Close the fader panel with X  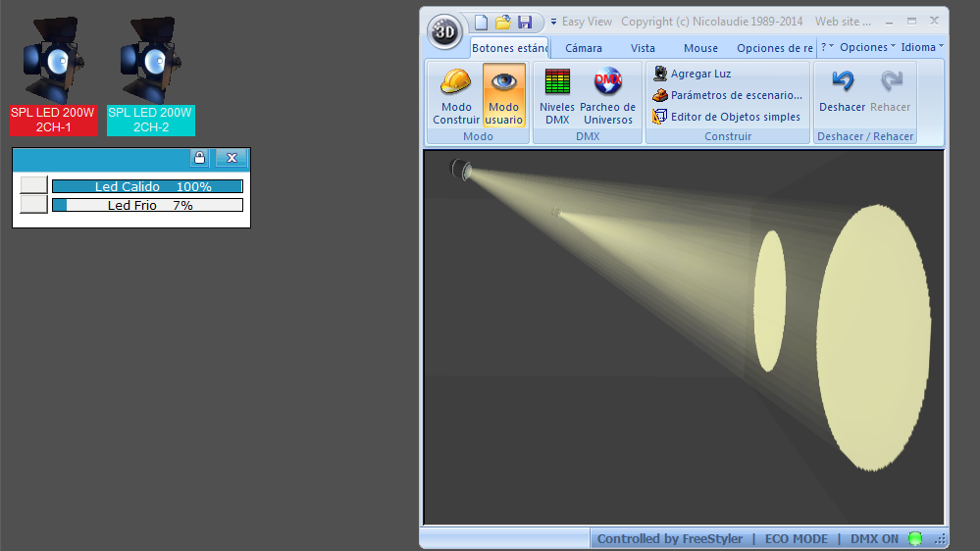[x=232, y=158]
